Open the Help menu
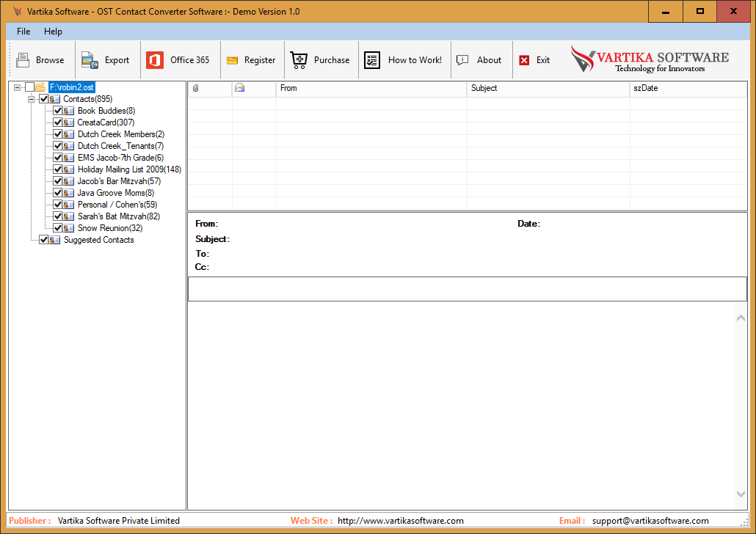Screen dimensions: 756x534 click(x=53, y=32)
